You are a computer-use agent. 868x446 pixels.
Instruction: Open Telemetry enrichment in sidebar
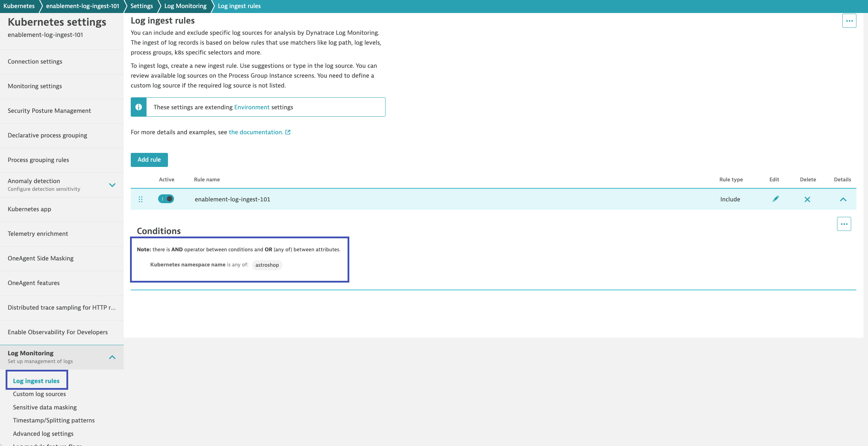pyautogui.click(x=62, y=234)
